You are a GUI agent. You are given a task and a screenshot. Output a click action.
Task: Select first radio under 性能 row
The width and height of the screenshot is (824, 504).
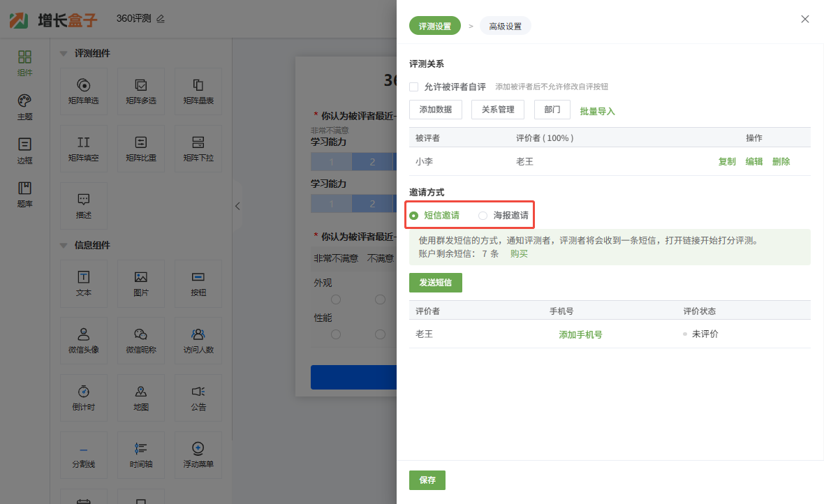336,334
